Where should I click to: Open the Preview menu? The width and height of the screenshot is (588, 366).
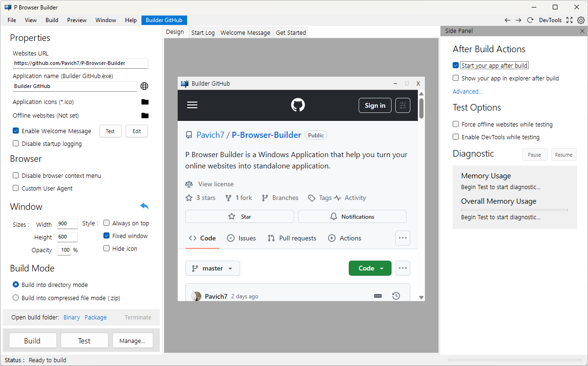(77, 20)
